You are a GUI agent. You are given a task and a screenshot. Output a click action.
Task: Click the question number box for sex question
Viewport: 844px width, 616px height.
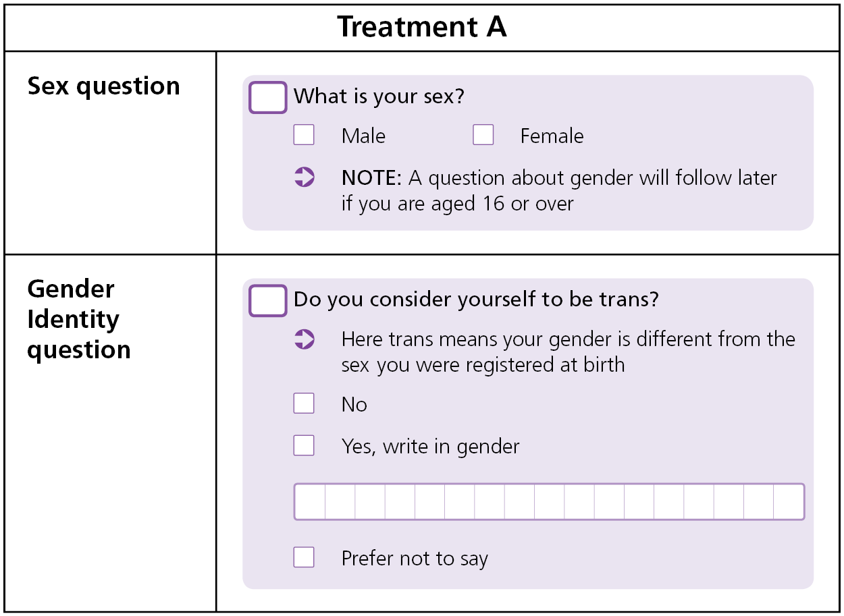click(268, 97)
